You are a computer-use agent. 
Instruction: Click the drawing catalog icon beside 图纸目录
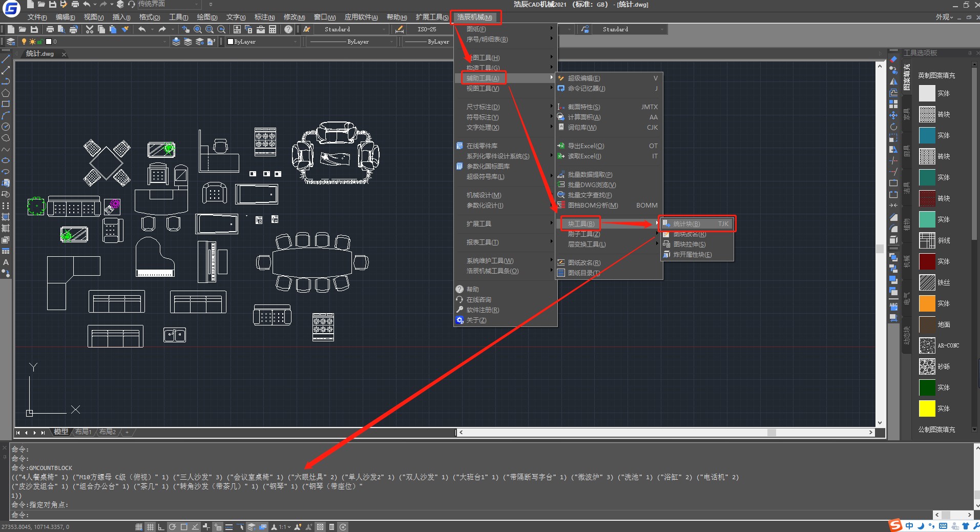pos(561,273)
